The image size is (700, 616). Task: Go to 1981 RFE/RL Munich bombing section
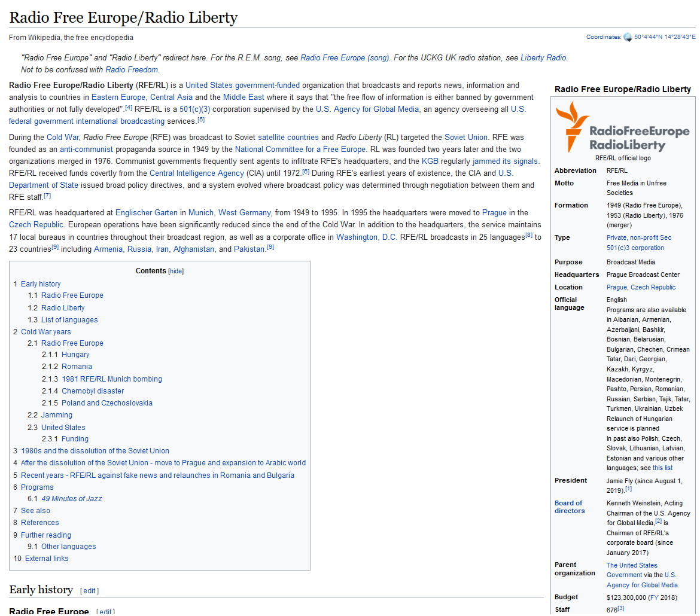point(112,379)
